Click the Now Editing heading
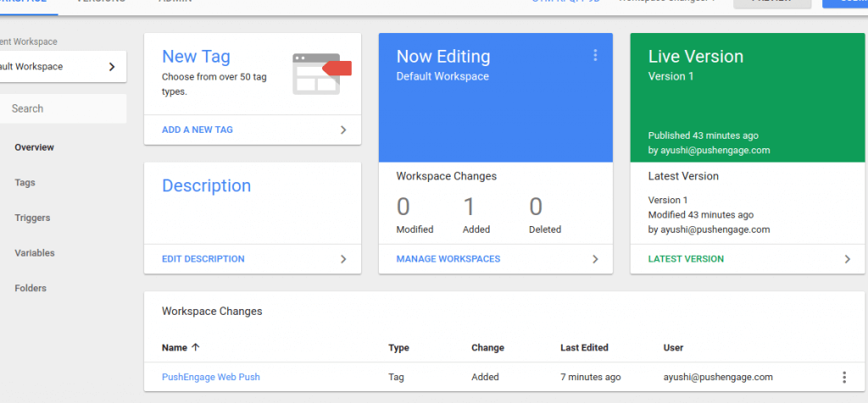Viewport: 868px width, 403px height. [x=443, y=57]
